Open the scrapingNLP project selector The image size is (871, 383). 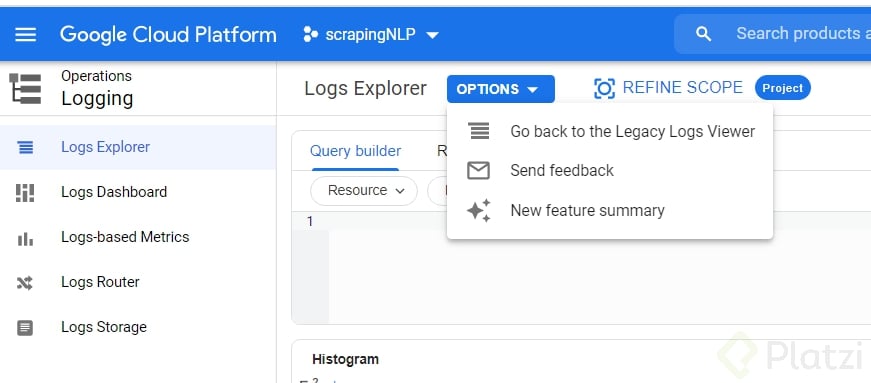tap(371, 34)
